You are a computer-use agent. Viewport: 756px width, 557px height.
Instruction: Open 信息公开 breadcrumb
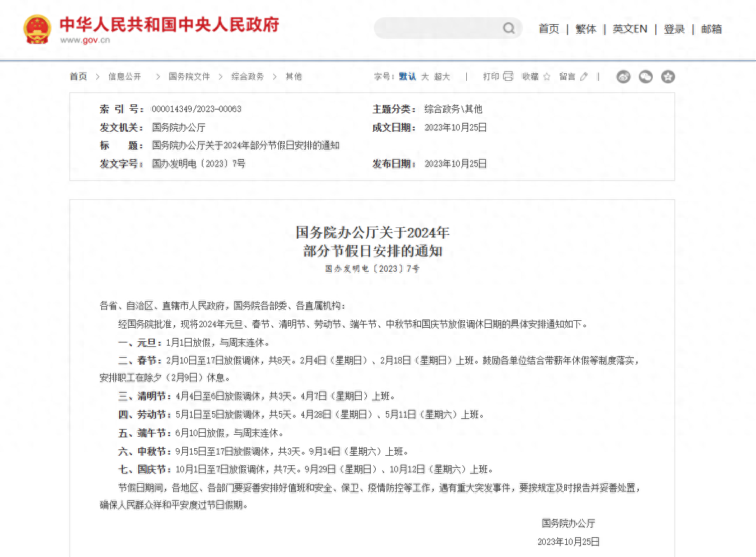tap(125, 76)
